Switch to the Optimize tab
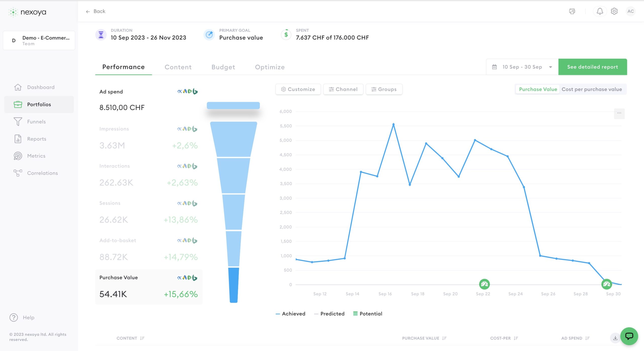The image size is (644, 351). [x=270, y=67]
